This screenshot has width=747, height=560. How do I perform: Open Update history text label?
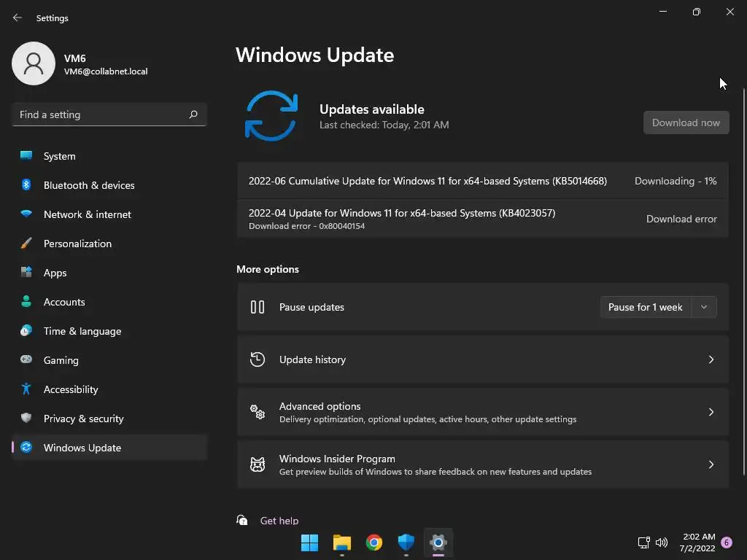312,359
